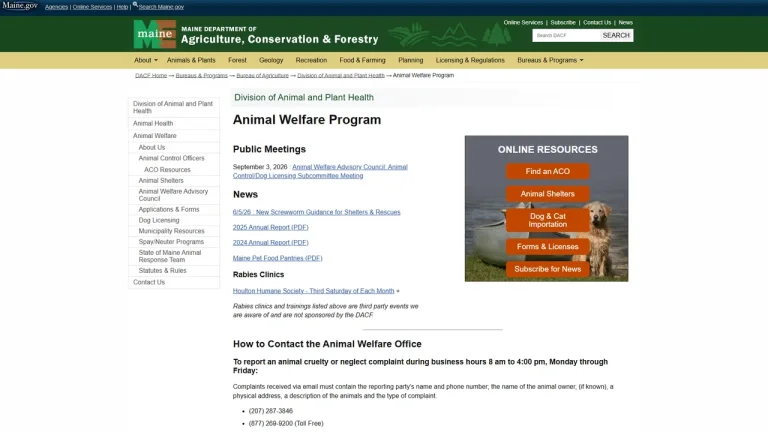The height and width of the screenshot is (432, 768).
Task: Click the SEARCH button
Action: coord(616,35)
